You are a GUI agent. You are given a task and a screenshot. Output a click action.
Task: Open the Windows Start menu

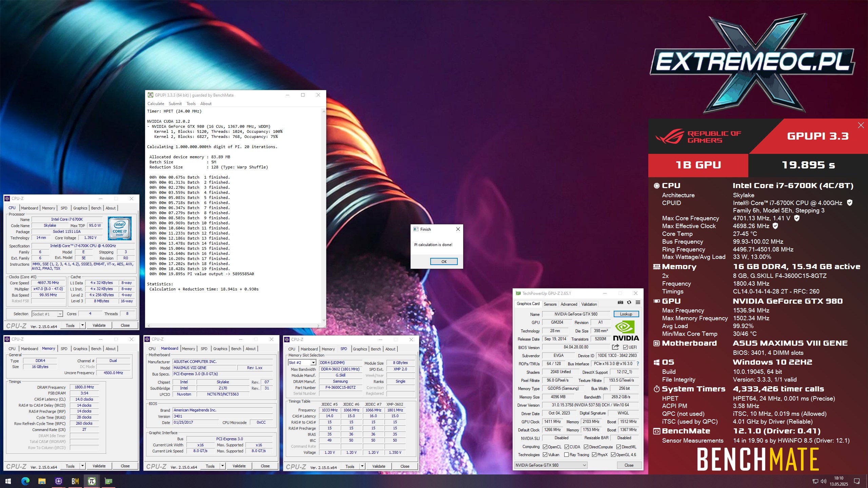[8, 481]
